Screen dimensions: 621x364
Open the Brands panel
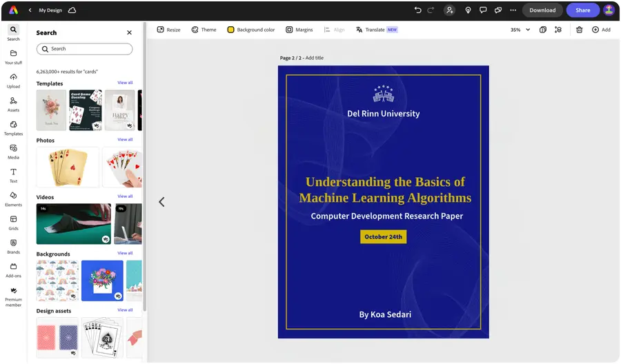[14, 247]
